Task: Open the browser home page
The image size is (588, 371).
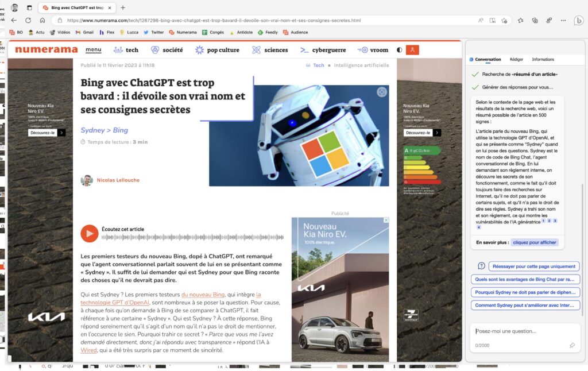Action: 42,20
